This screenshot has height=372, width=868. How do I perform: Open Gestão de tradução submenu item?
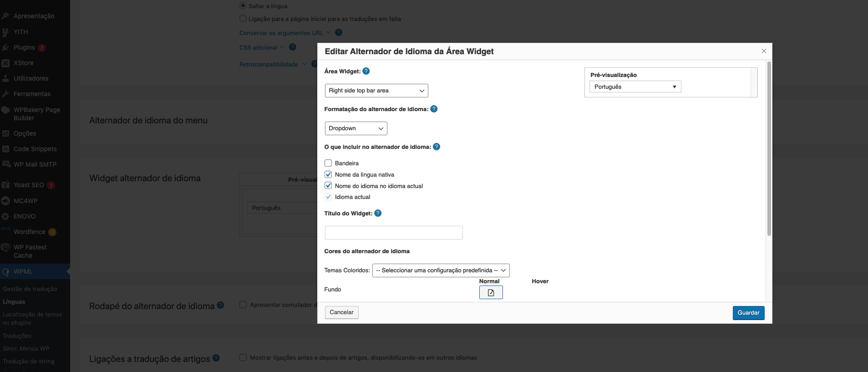tap(30, 289)
